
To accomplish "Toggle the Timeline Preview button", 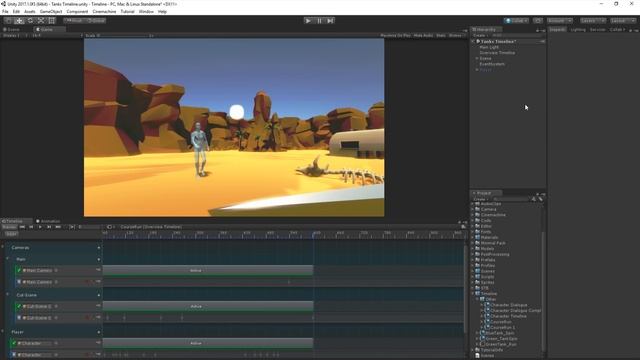I will [9, 227].
